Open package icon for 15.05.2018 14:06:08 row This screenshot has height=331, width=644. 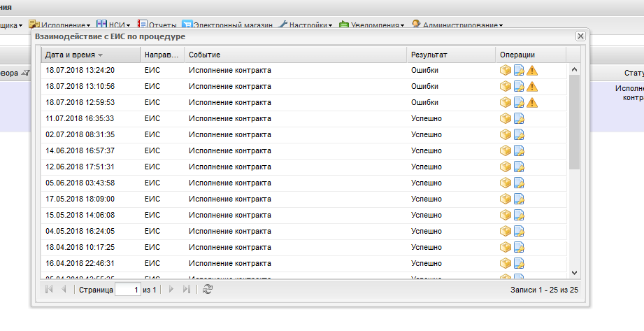(505, 215)
